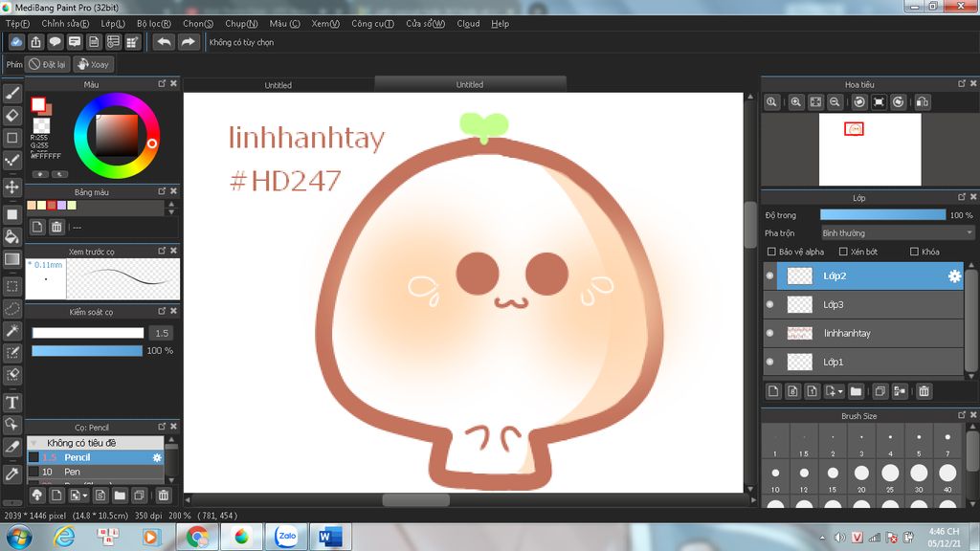Open settings gear for Lớp2 layer

pos(954,276)
